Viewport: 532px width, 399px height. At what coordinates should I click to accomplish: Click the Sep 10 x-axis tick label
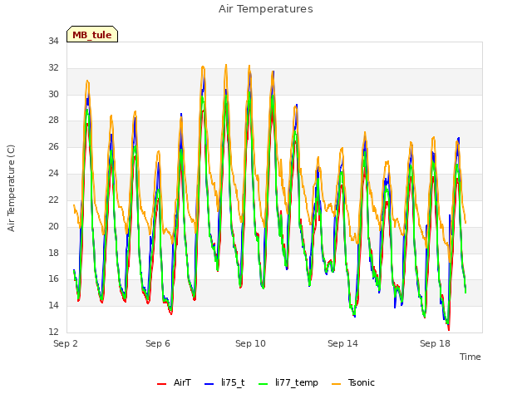coord(250,343)
